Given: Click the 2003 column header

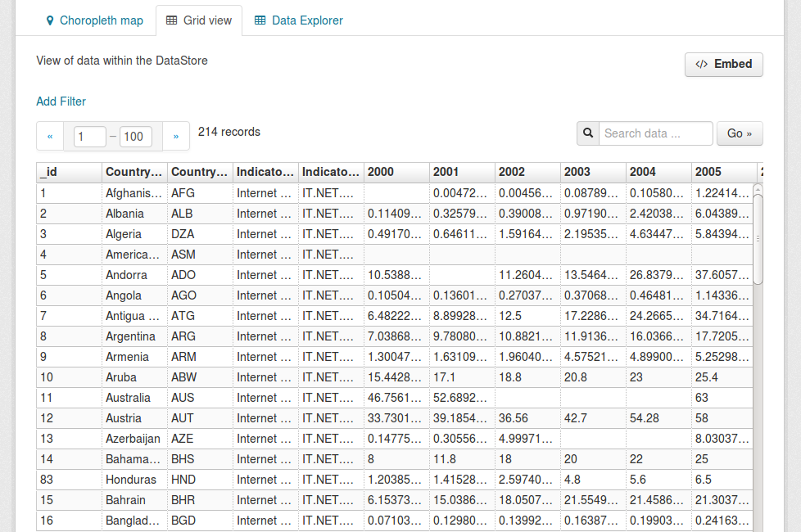Looking at the screenshot, I should click(593, 172).
